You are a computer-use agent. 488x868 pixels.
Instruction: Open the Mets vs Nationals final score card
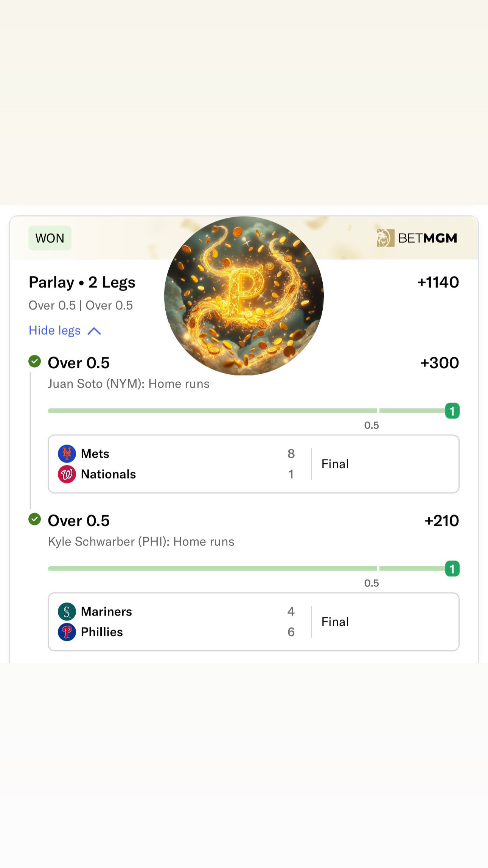tap(253, 464)
